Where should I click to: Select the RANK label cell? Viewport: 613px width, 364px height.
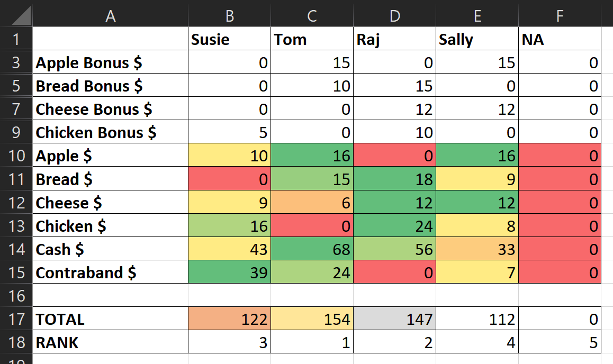(x=110, y=342)
